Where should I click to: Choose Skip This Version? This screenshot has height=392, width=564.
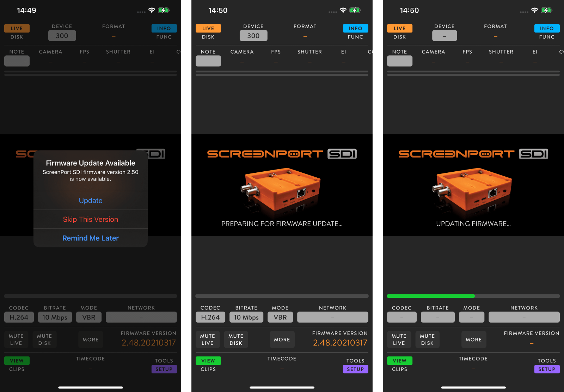[90, 219]
